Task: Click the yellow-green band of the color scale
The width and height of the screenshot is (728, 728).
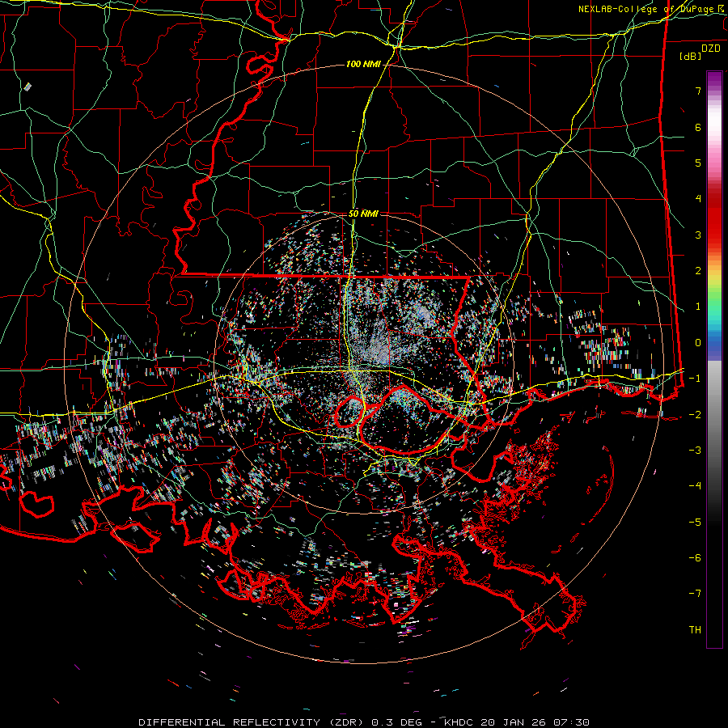Action: [x=714, y=281]
